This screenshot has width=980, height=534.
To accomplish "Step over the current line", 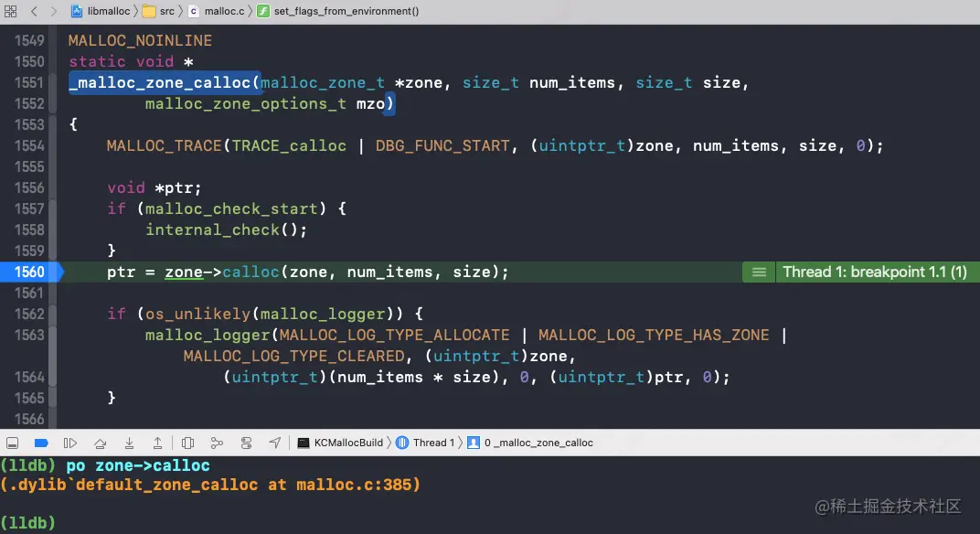I will coord(100,443).
